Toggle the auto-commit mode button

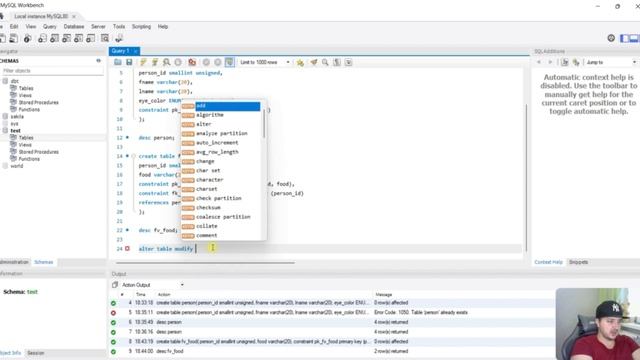tap(229, 62)
